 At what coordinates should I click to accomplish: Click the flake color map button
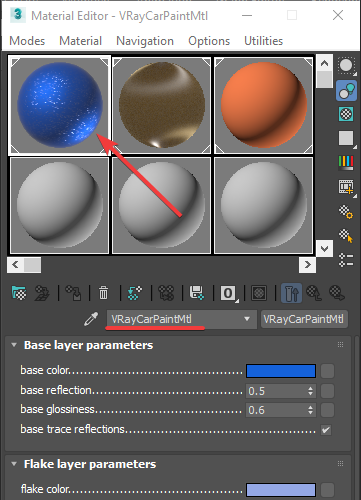[327, 490]
